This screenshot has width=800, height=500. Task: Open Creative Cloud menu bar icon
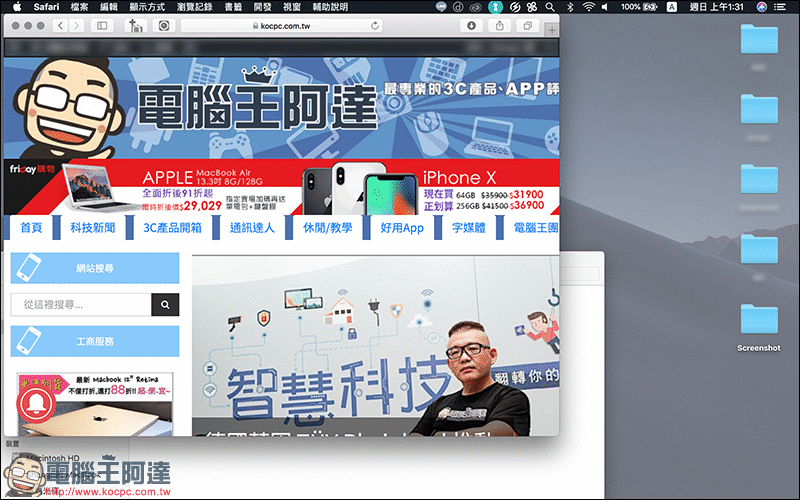(x=476, y=7)
